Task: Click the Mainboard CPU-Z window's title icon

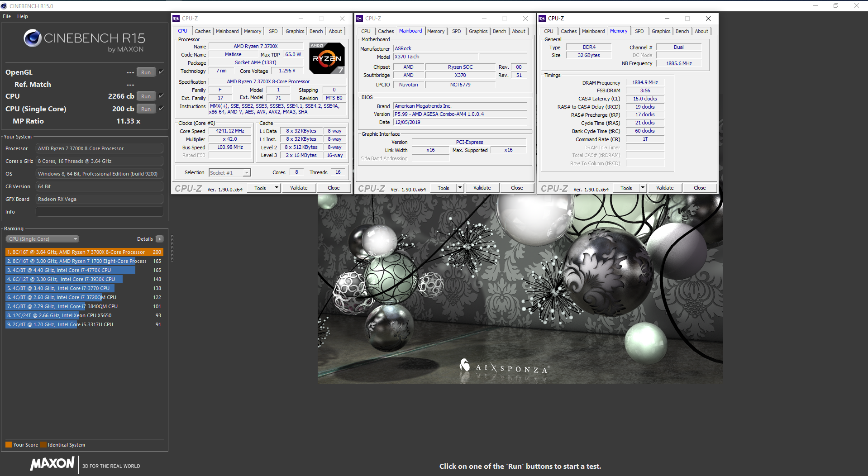Action: click(x=360, y=19)
